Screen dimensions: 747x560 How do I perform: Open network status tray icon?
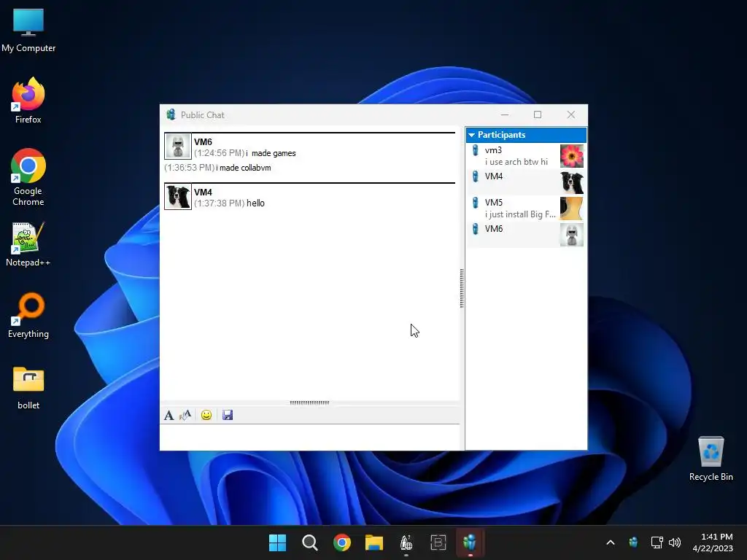[657, 542]
